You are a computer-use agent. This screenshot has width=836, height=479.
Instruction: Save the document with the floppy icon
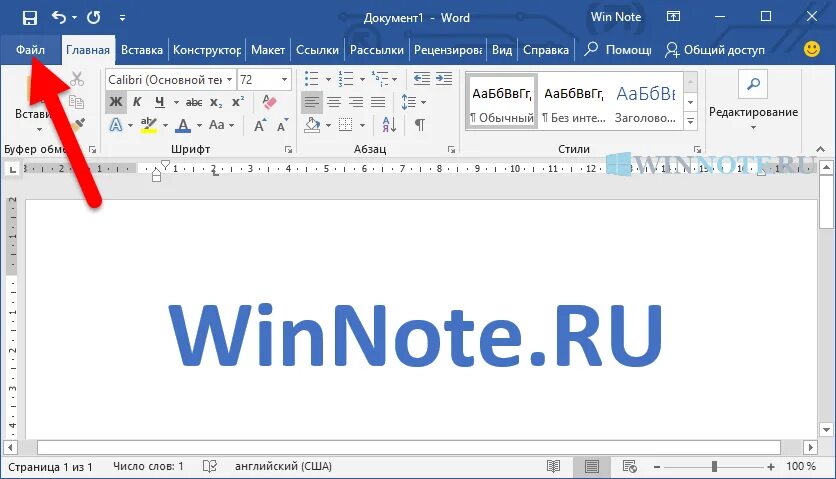pos(30,18)
